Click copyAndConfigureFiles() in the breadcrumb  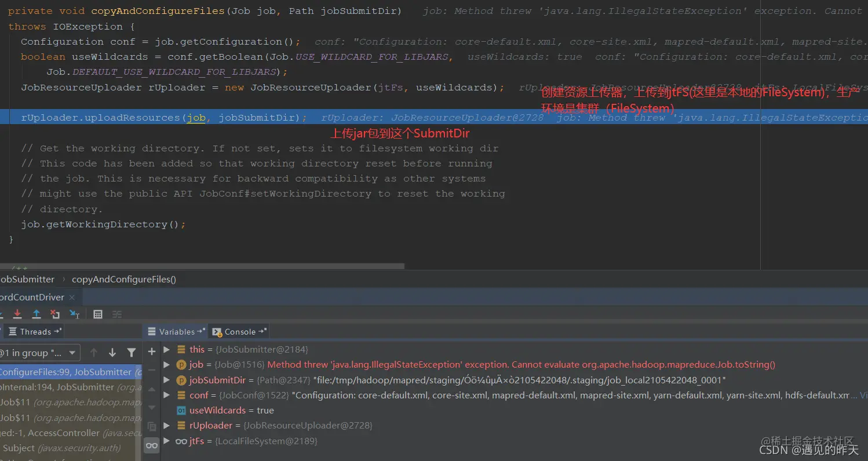(x=124, y=279)
